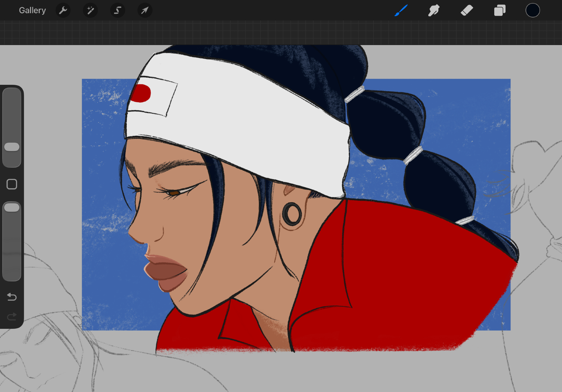Open the dark active color swatch
This screenshot has width=562, height=392.
coord(532,10)
